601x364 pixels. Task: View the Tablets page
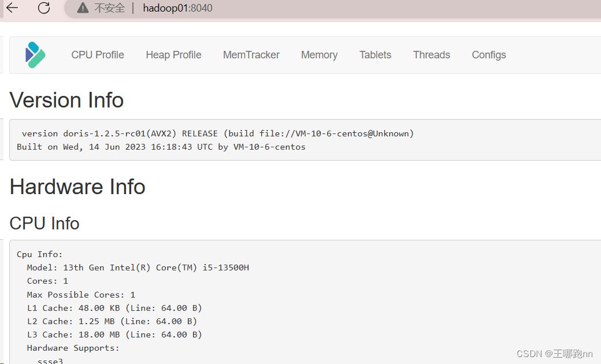click(375, 55)
